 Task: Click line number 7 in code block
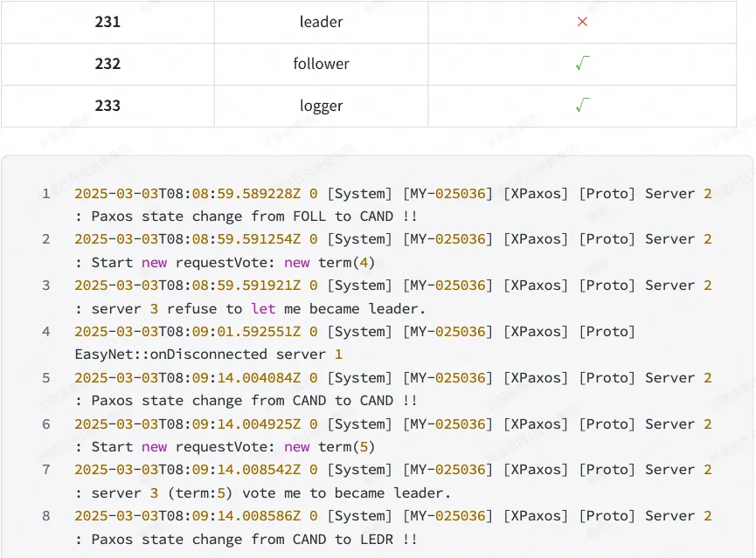(x=45, y=469)
